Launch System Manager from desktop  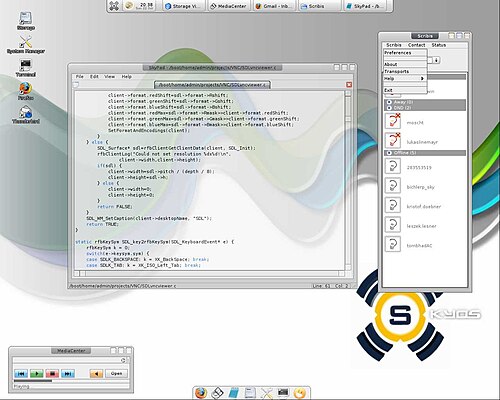coord(26,44)
